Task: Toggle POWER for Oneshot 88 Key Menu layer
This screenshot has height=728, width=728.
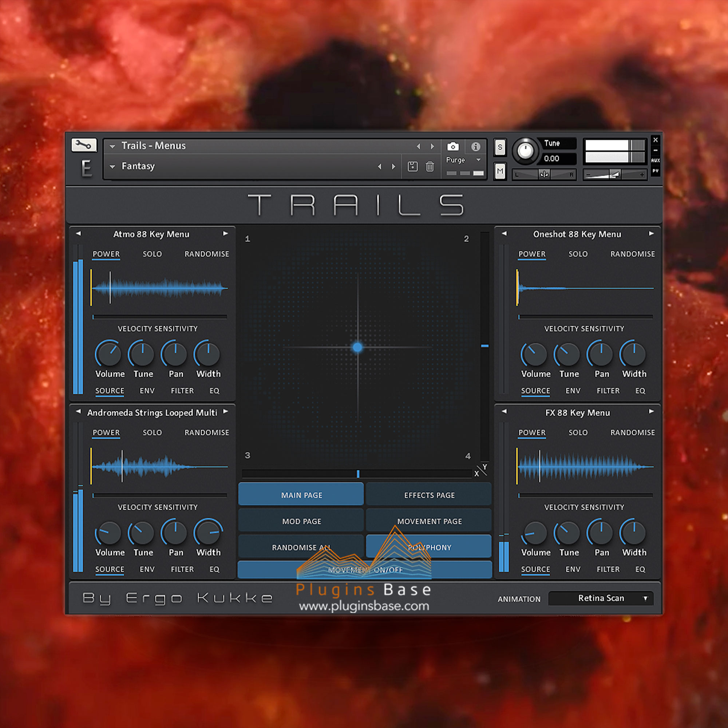Action: pyautogui.click(x=532, y=254)
